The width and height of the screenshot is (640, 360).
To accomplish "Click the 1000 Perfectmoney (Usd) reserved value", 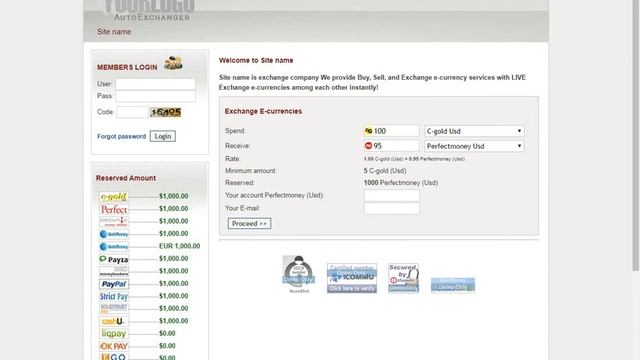I will pos(401,183).
